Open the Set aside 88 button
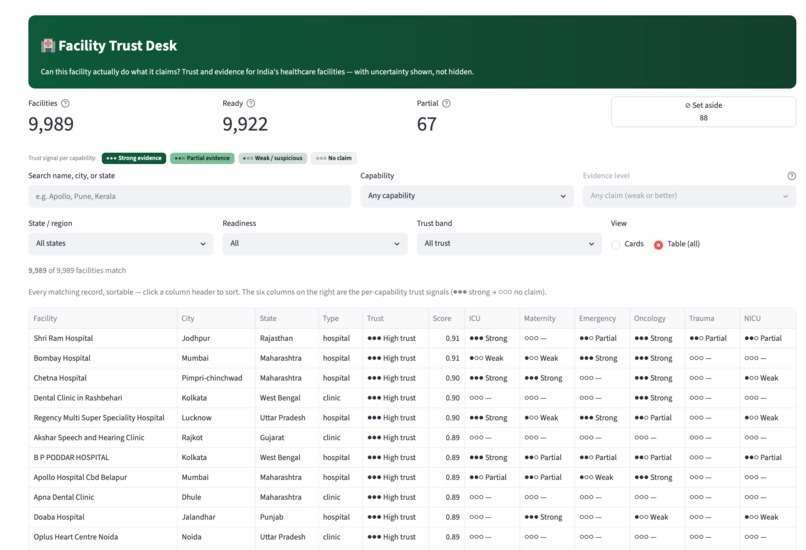Image resolution: width=806 pixels, height=550 pixels. 703,112
